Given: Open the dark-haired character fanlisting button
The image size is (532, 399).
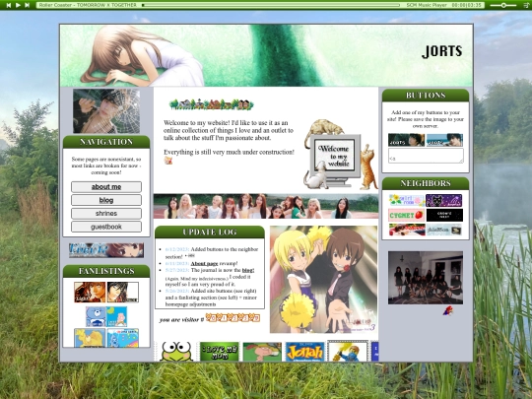Looking at the screenshot, I should pos(123,293).
